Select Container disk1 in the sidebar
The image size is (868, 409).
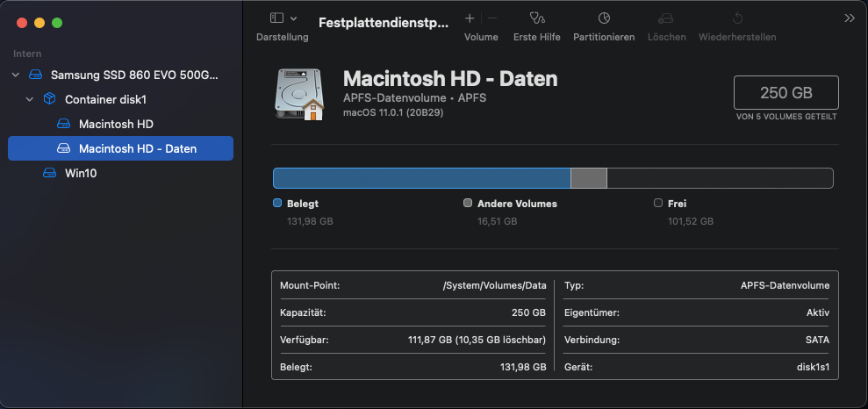tap(121, 100)
